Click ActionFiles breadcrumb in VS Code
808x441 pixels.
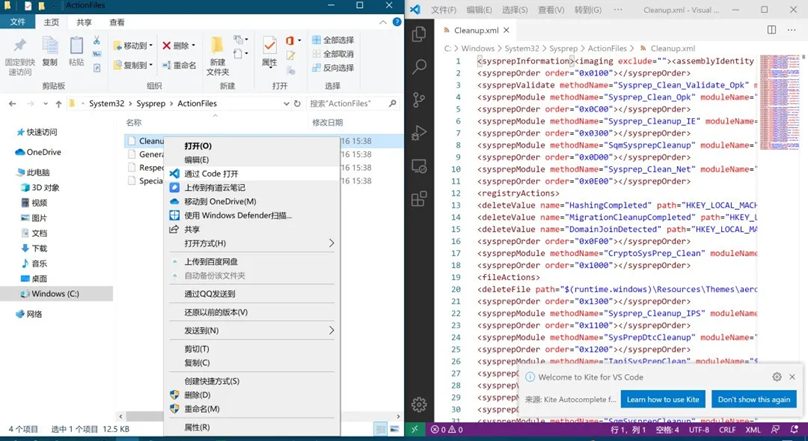(x=607, y=48)
